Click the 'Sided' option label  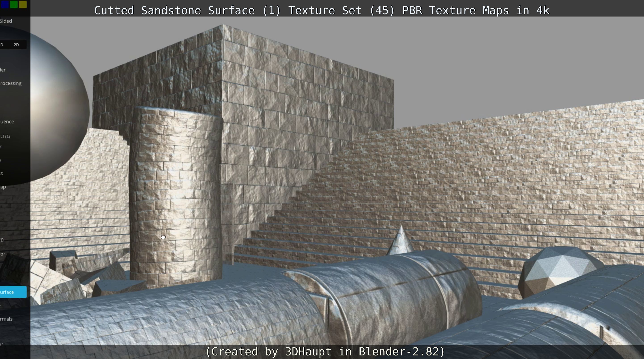6,21
